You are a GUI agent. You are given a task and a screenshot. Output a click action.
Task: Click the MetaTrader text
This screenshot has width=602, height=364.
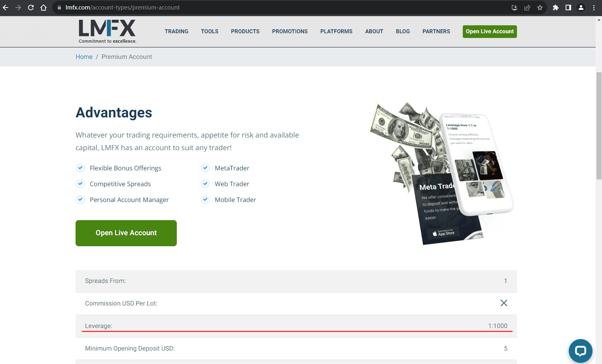pyautogui.click(x=232, y=168)
